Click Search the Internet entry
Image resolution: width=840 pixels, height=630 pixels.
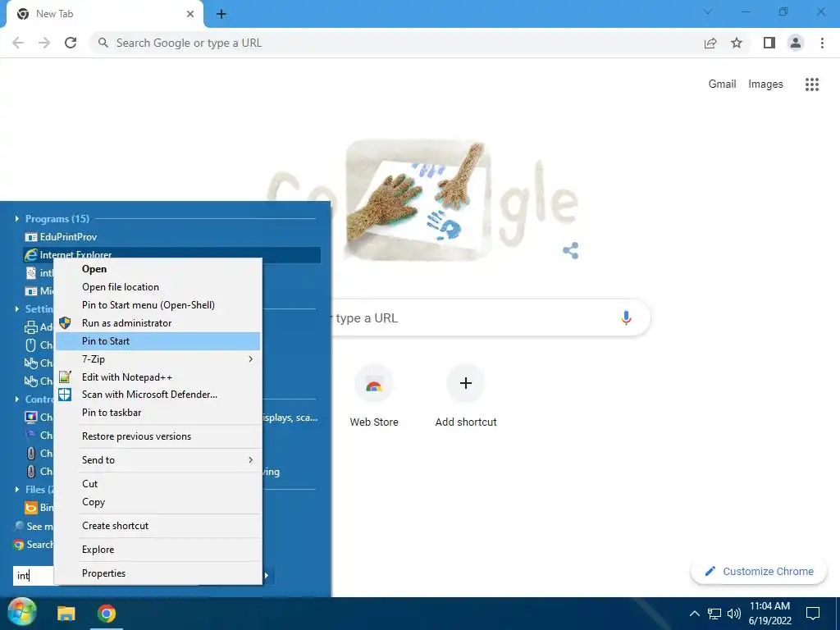[33, 545]
